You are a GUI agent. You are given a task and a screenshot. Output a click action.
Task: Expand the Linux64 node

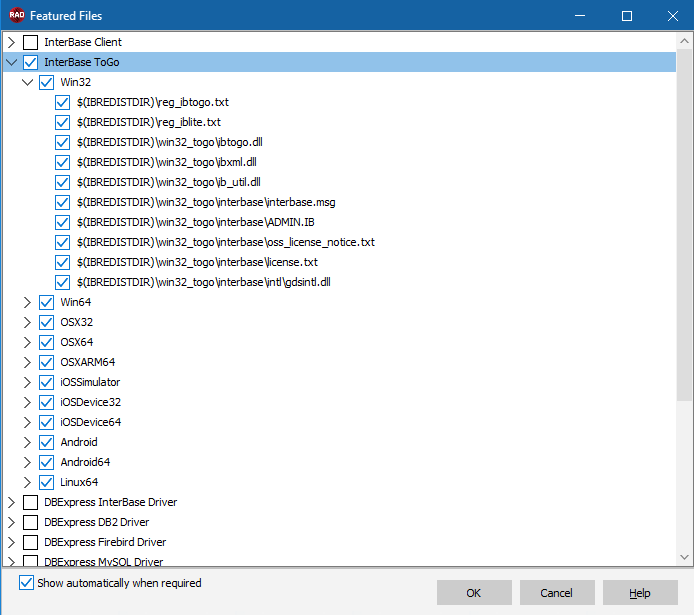tap(27, 482)
